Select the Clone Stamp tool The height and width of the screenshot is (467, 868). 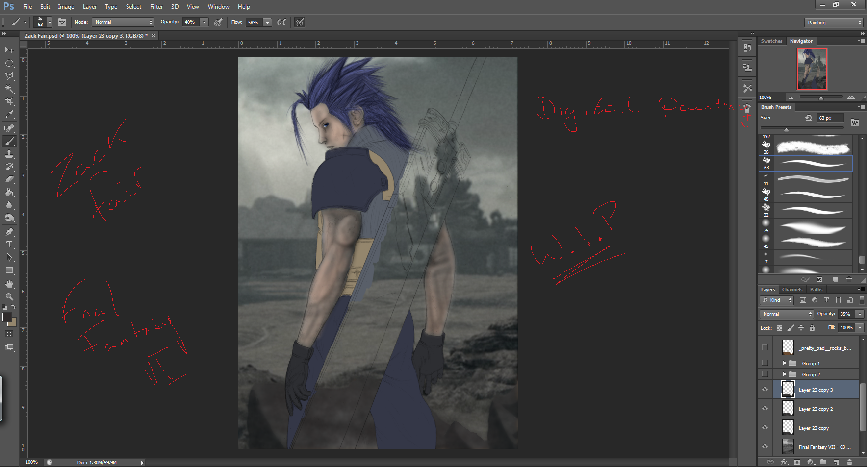[9, 154]
